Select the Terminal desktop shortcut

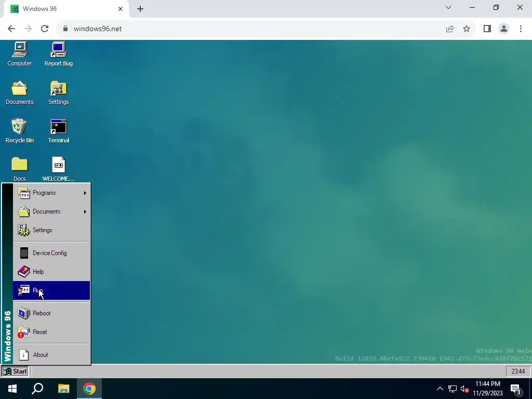pyautogui.click(x=59, y=131)
